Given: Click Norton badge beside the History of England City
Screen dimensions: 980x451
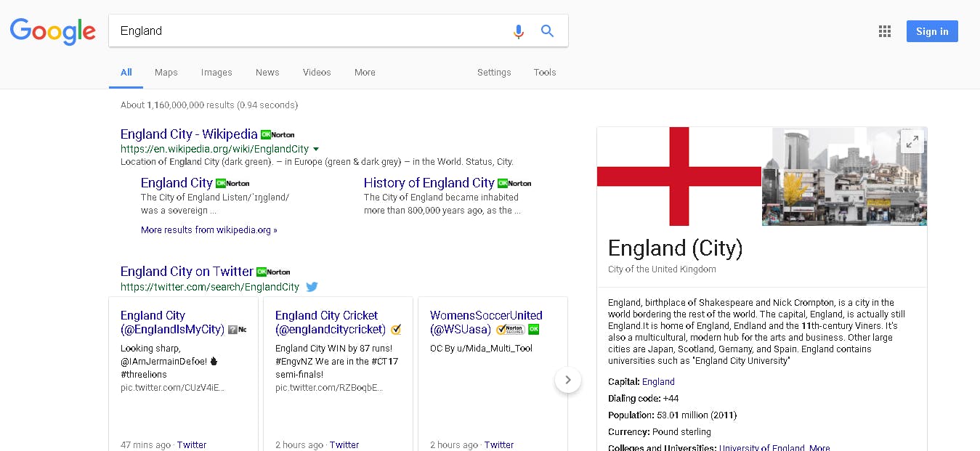Looking at the screenshot, I should click(514, 183).
